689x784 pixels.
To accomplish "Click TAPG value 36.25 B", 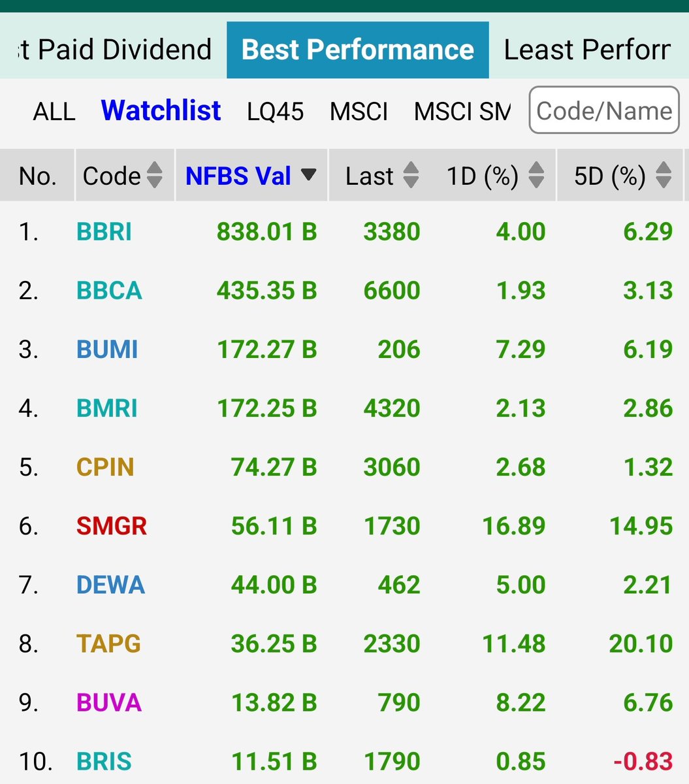I will pos(274,644).
